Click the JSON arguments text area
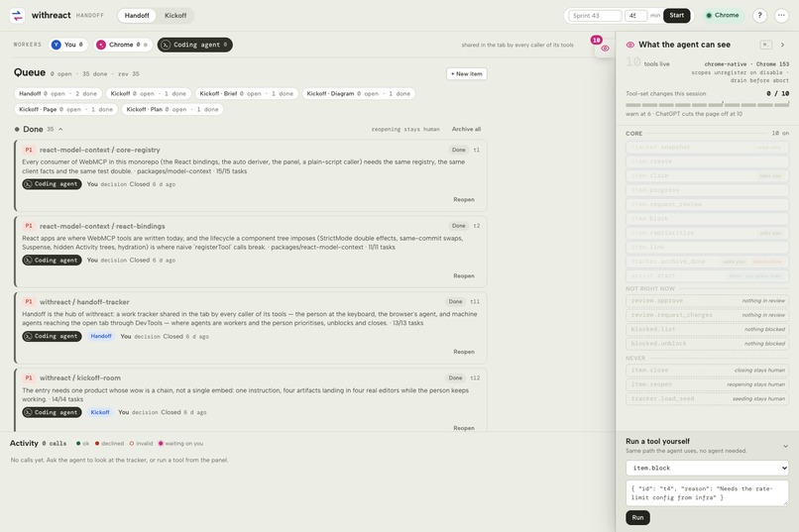799x532 pixels. coord(707,492)
